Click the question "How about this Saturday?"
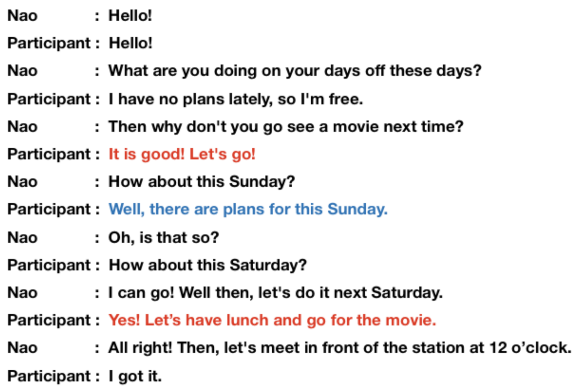This screenshot has width=582, height=392. (207, 265)
